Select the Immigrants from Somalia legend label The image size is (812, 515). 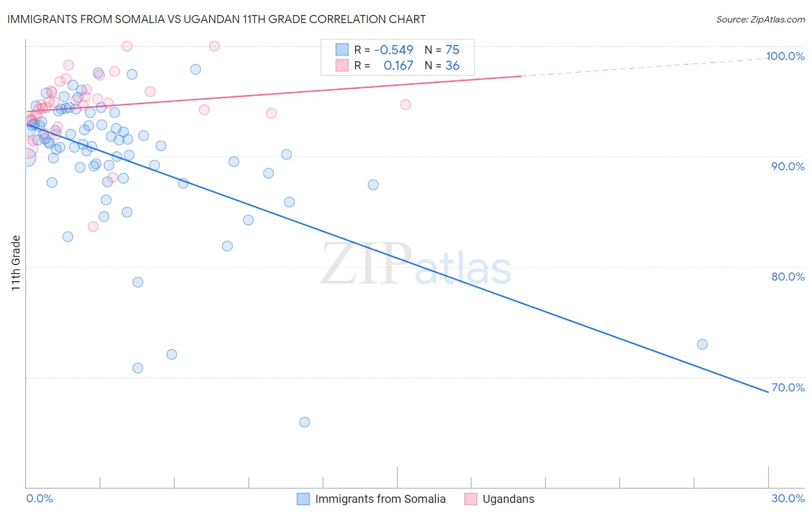[x=381, y=499]
